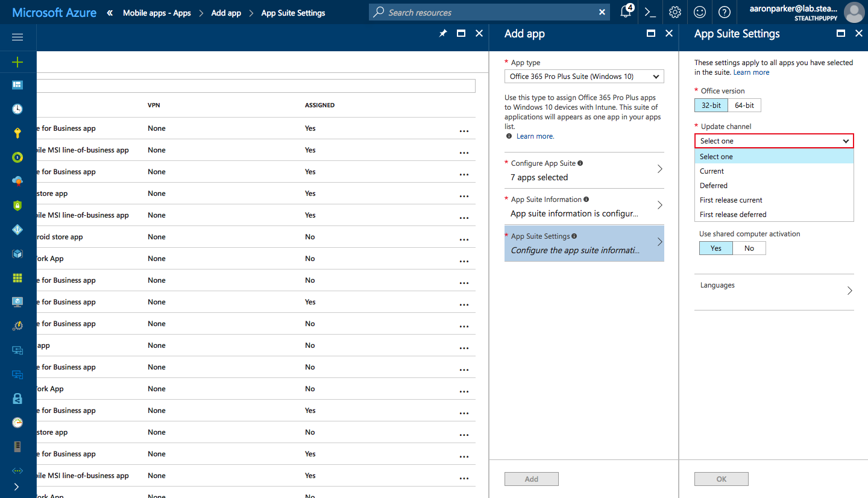The width and height of the screenshot is (868, 498).
Task: Expand App Suite Information chevron
Action: click(659, 206)
